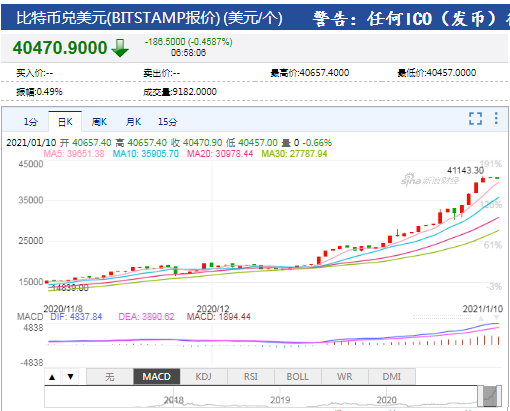Select the 无 (none) indicator option
This screenshot has width=510, height=411.
pyautogui.click(x=110, y=377)
